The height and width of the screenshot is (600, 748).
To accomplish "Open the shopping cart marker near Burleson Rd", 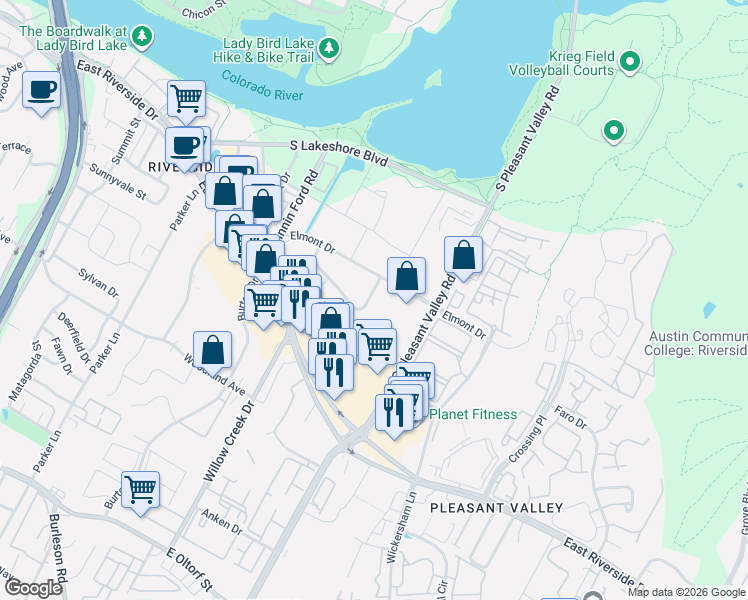I will coord(140,492).
